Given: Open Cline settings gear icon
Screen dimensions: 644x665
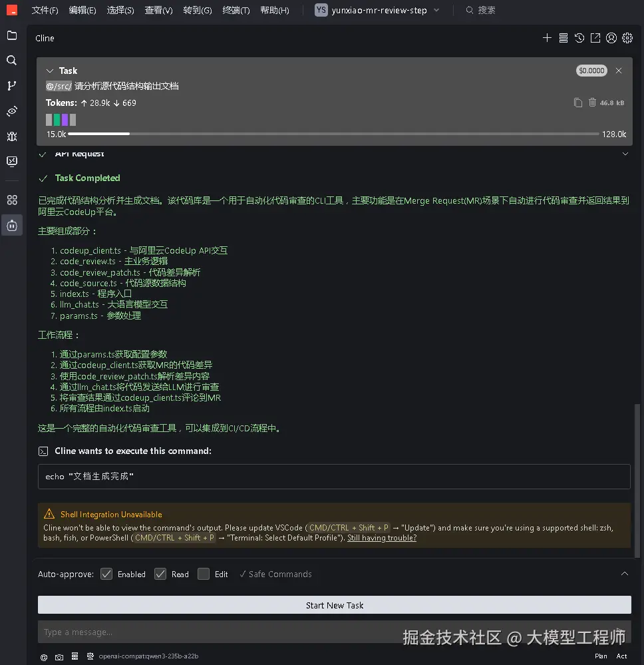Looking at the screenshot, I should (627, 38).
